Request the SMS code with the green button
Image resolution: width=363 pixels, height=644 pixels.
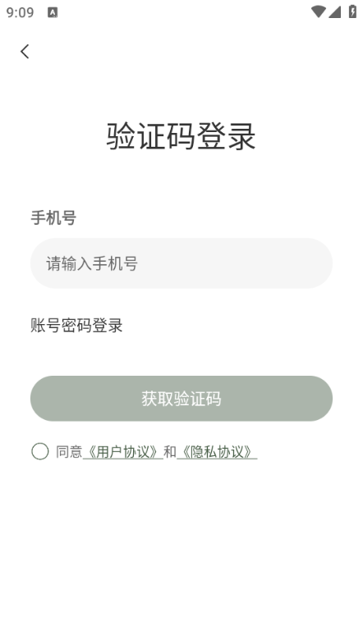point(181,399)
